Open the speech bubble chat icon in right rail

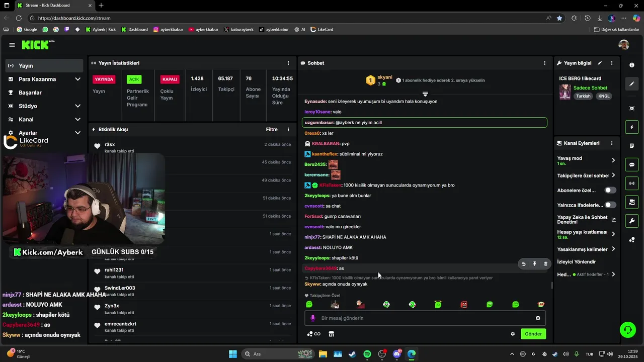[x=632, y=164]
